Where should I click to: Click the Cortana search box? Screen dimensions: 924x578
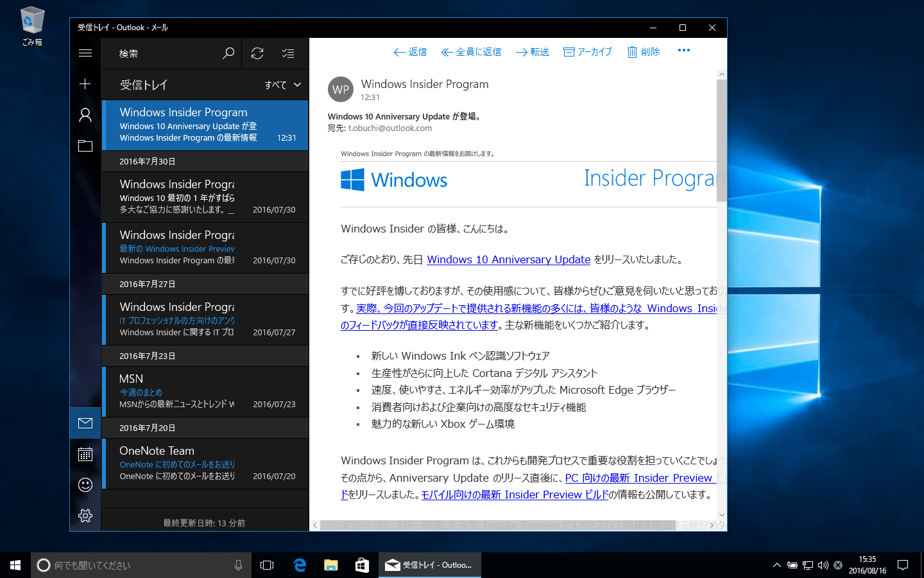tap(141, 565)
